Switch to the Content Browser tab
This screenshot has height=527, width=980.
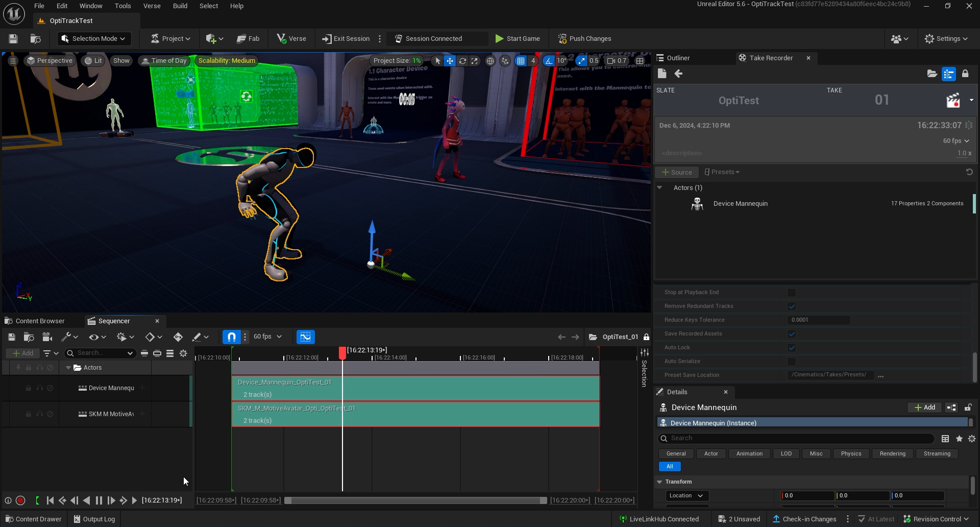[x=40, y=321]
